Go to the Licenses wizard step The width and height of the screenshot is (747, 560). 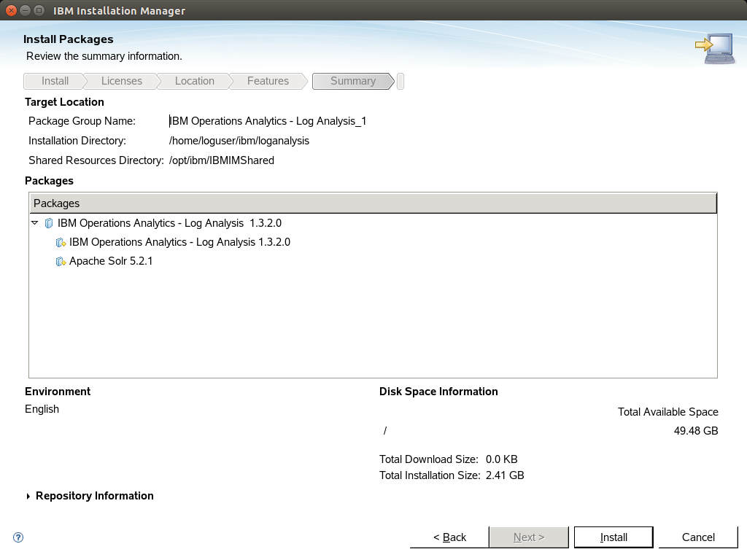click(122, 81)
